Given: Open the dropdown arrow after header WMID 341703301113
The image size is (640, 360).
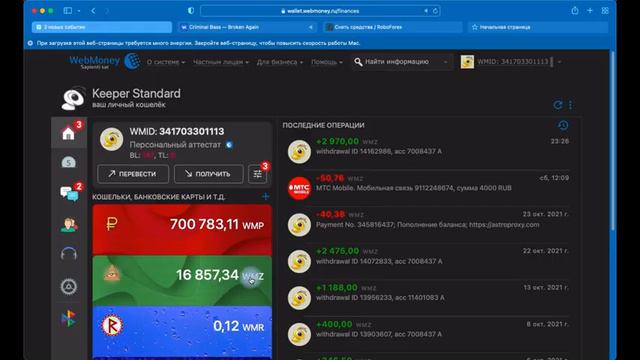Looking at the screenshot, I should coord(559,62).
